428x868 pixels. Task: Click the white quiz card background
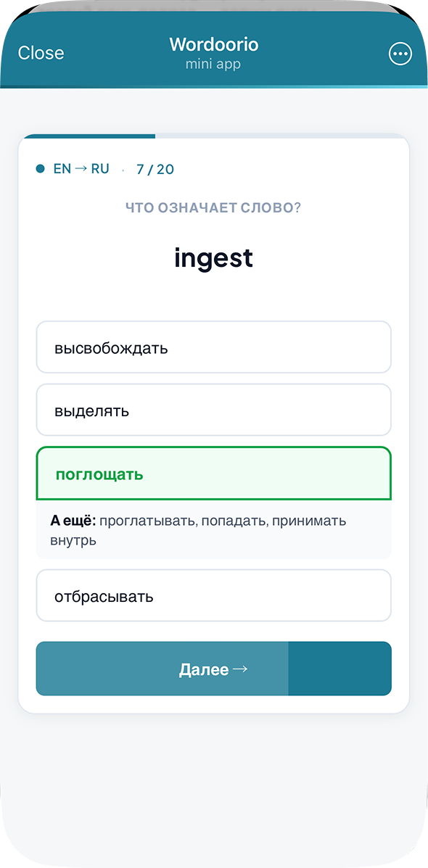pyautogui.click(x=213, y=297)
